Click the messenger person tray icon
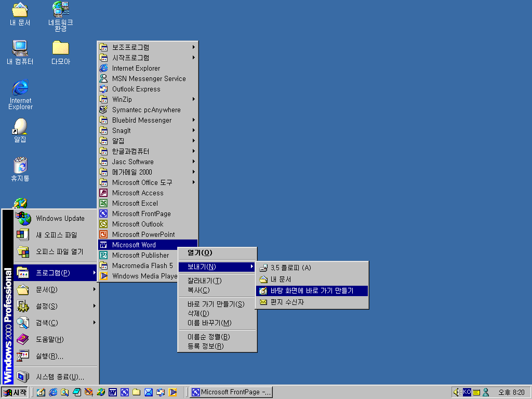Viewport: 532px width, 399px height. 486,392
